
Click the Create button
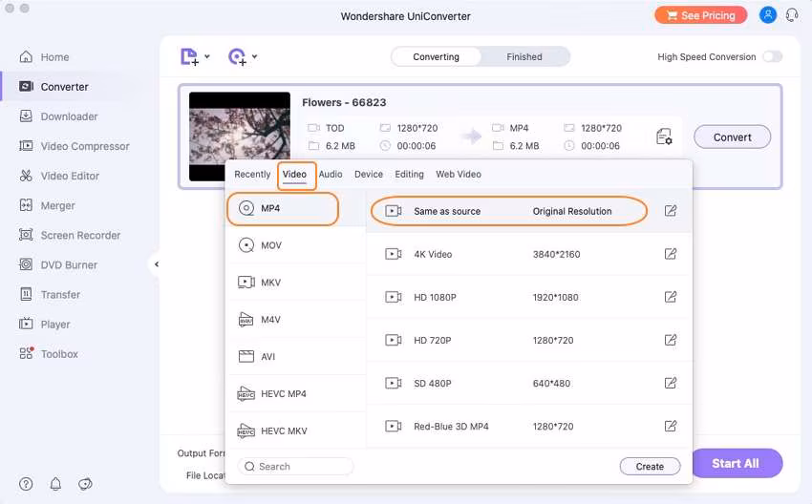point(650,466)
